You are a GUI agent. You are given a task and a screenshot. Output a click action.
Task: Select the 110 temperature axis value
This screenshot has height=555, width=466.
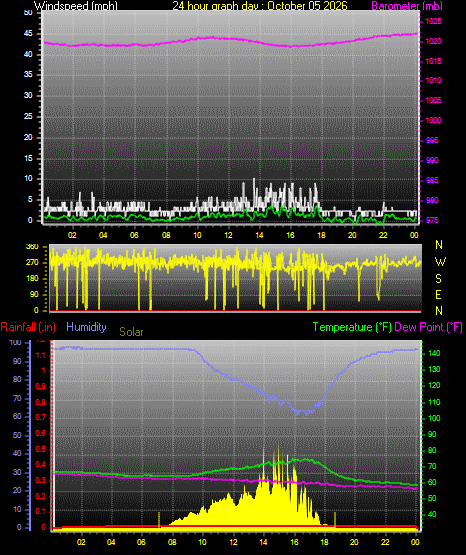tap(434, 402)
